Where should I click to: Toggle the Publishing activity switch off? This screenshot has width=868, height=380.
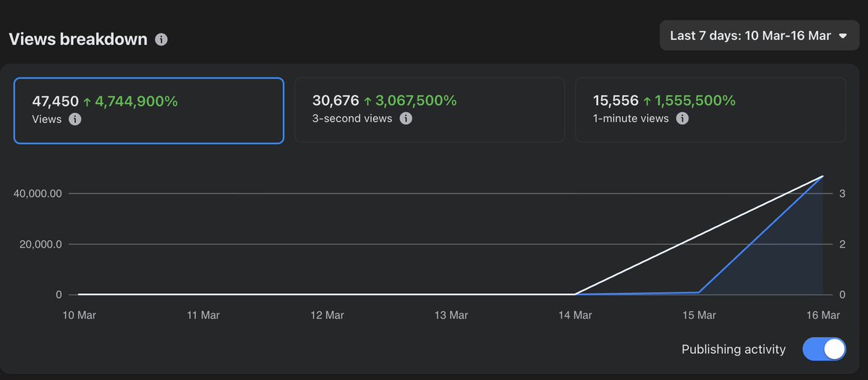point(825,350)
